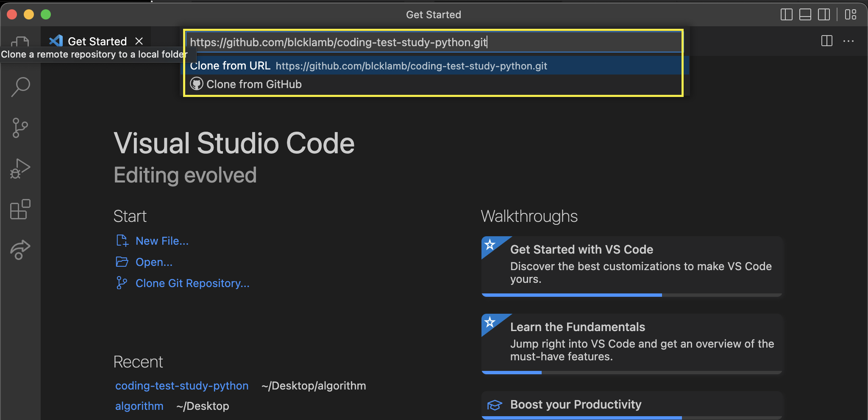Open Customize Layout in title bar

tap(850, 14)
